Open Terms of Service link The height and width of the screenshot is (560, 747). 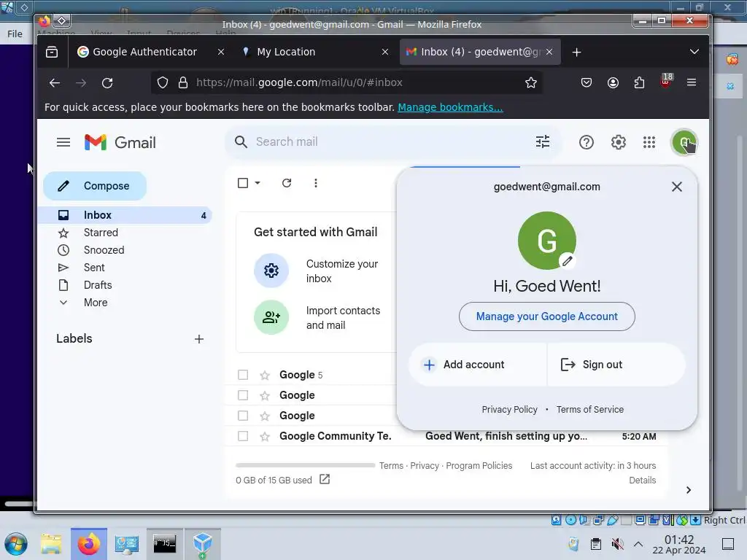(589, 410)
